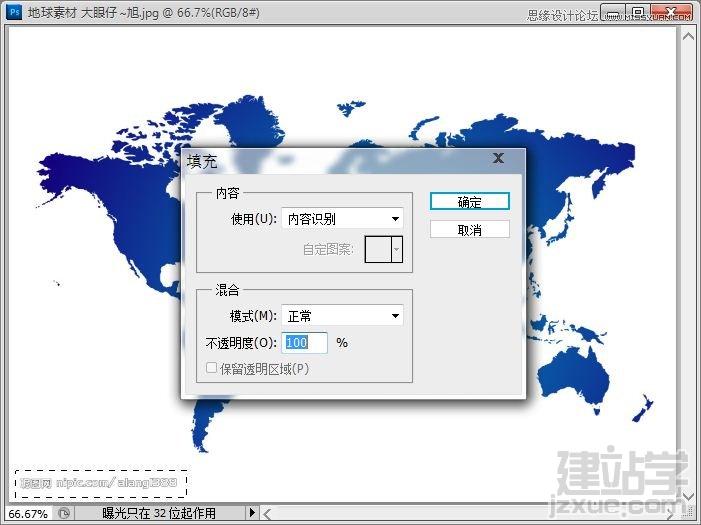Open the 模式(M) blend mode dropdown
The image size is (701, 525).
(342, 316)
